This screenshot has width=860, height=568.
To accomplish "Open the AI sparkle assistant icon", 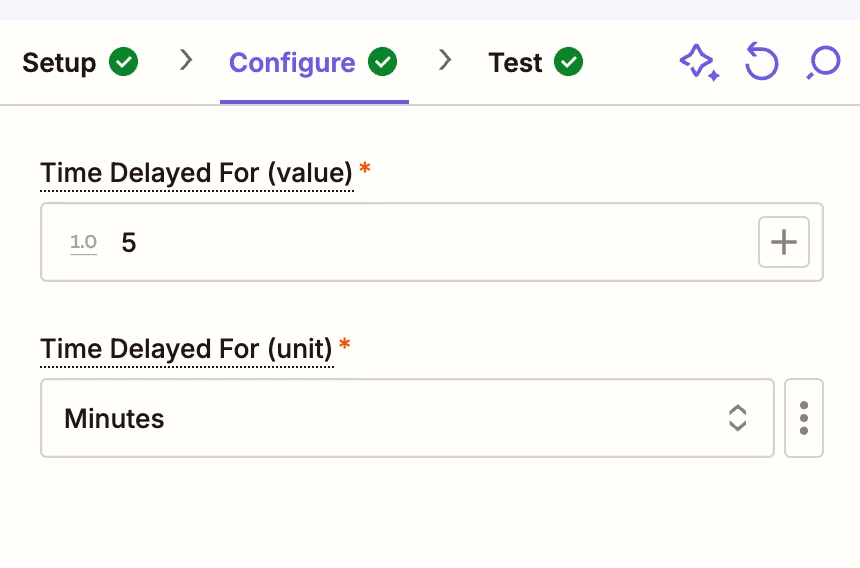I will click(x=699, y=62).
